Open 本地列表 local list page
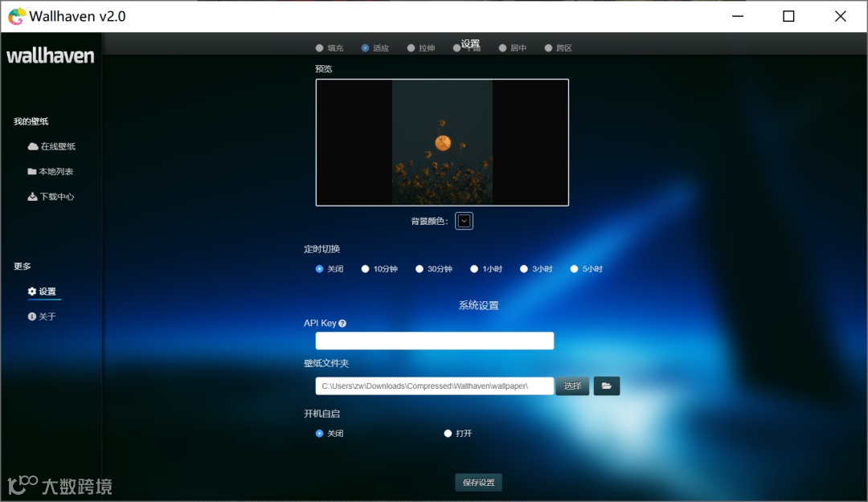Viewport: 868px width, 502px height. click(x=51, y=172)
